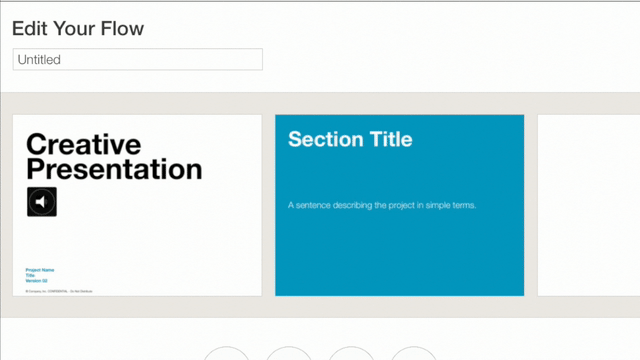The width and height of the screenshot is (640, 360).
Task: Select the Creative Presentation slide thumbnail
Action: 137,205
